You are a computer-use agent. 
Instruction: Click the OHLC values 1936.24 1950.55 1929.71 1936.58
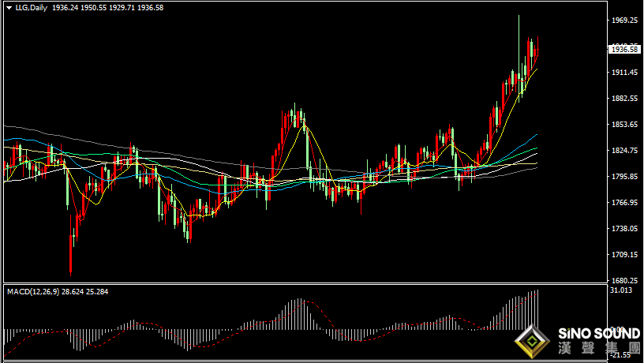(x=107, y=8)
